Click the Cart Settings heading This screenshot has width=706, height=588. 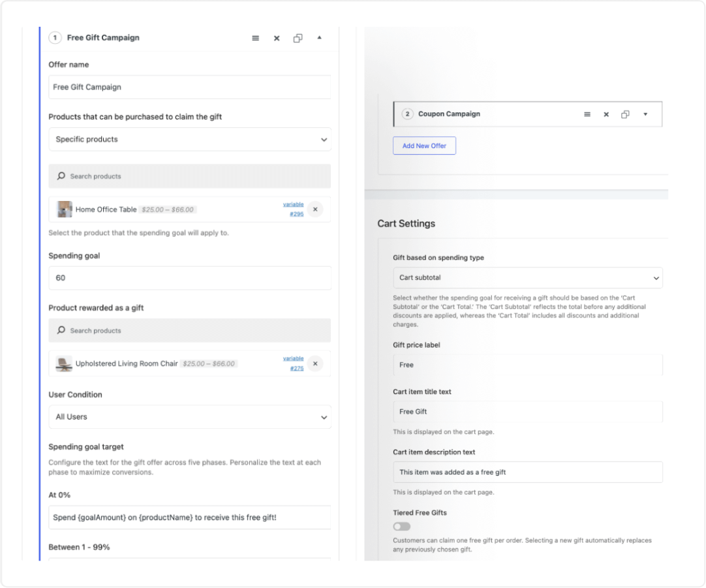click(406, 224)
